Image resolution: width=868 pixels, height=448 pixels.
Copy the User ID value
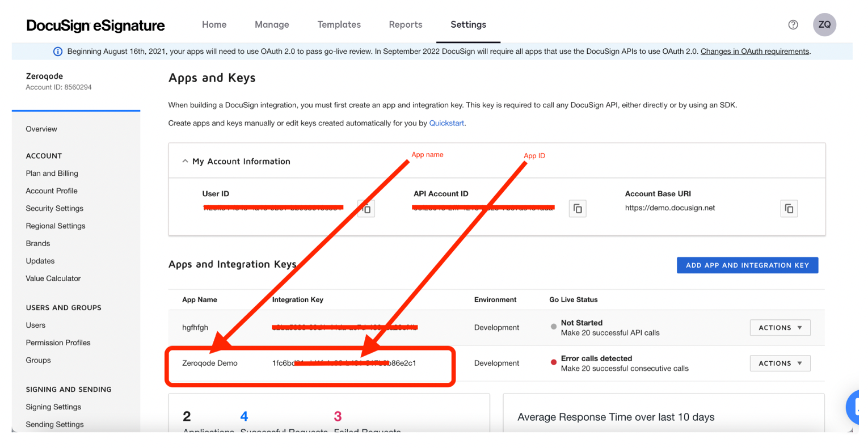(366, 209)
